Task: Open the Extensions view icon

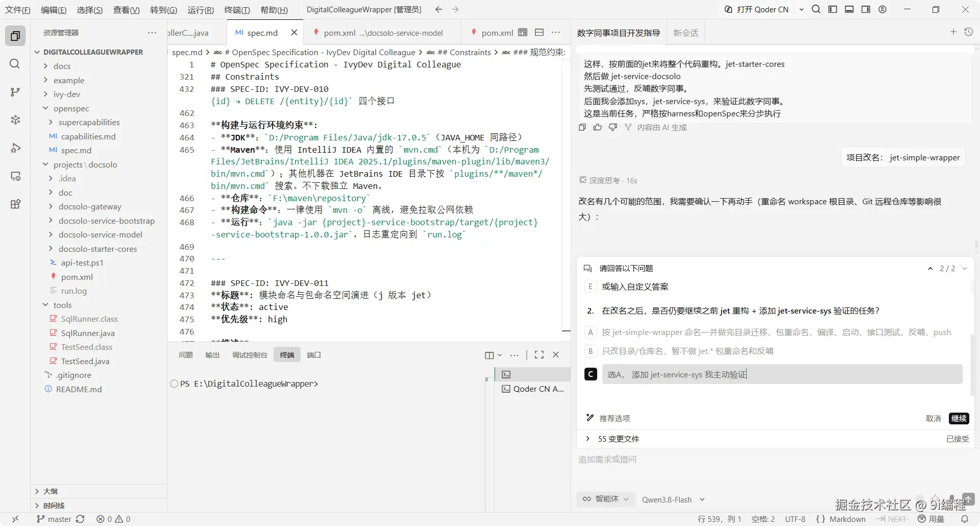Action: point(15,204)
